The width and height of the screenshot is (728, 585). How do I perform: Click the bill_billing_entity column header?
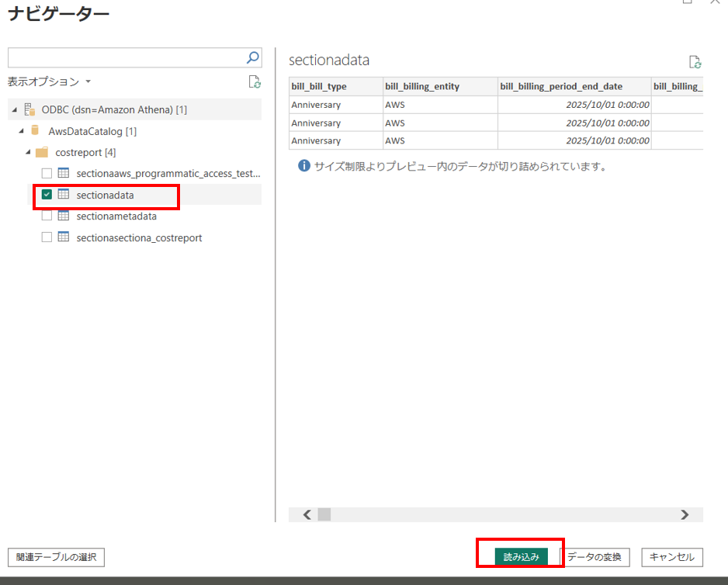point(440,86)
